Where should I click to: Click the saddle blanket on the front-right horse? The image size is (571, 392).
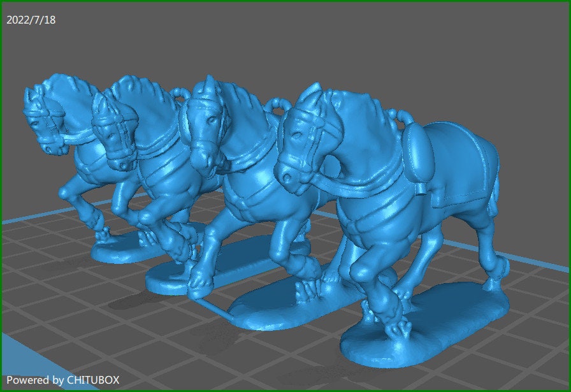tap(462, 163)
